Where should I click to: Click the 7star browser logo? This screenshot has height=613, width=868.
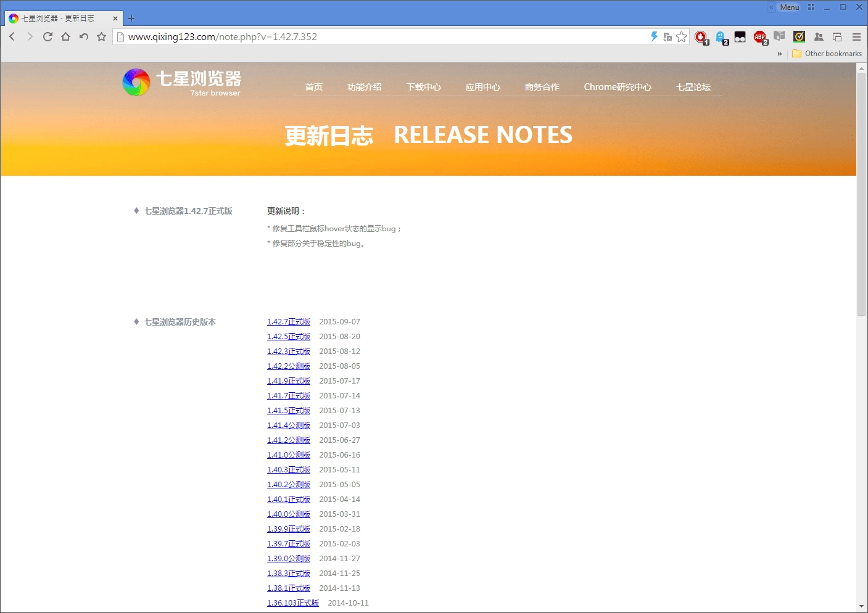(x=181, y=83)
